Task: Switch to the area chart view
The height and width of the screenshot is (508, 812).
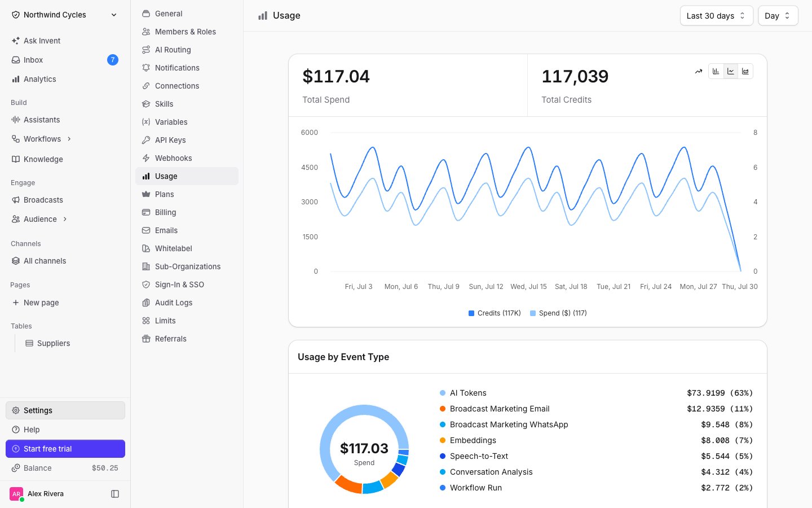Action: 745,71
